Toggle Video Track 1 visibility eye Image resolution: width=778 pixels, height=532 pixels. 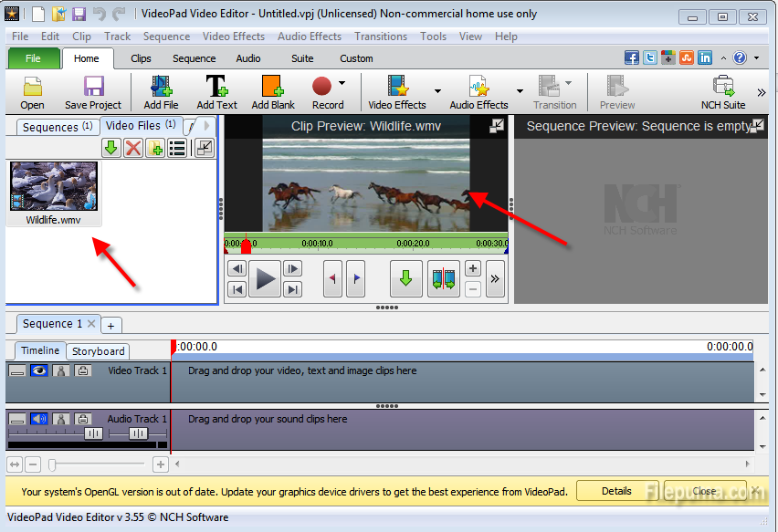(x=38, y=370)
